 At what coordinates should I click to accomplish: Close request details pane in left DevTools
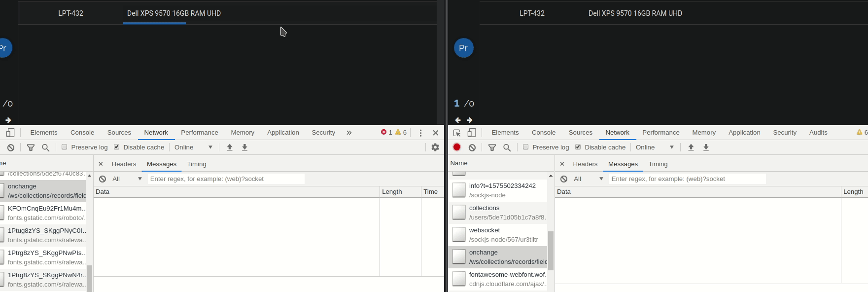coord(101,164)
